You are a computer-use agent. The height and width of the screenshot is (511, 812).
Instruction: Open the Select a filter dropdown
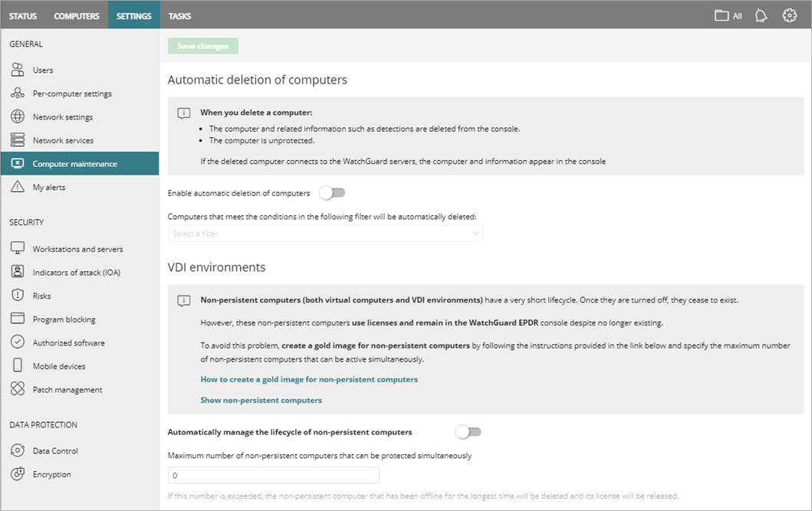coord(325,233)
